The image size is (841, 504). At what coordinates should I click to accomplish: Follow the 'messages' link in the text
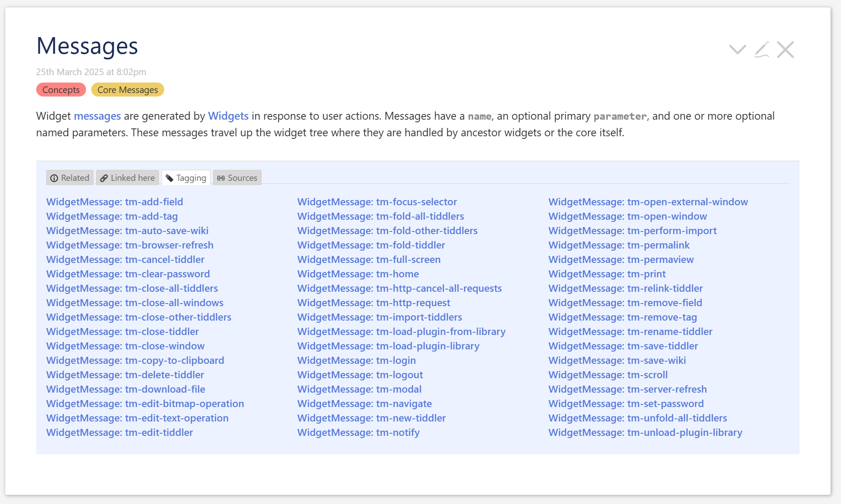[x=97, y=116]
